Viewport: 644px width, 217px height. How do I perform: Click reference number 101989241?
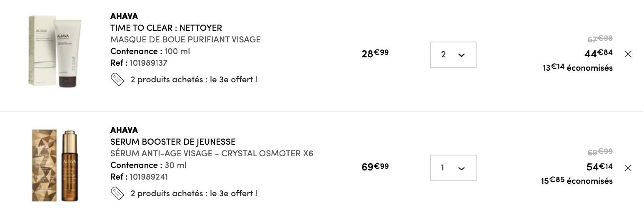click(149, 177)
